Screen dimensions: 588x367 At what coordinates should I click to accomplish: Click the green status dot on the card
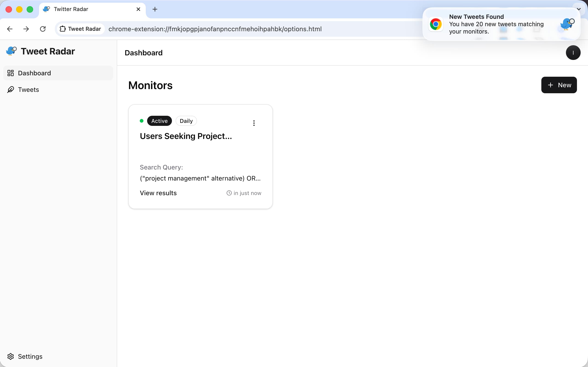[x=142, y=121]
